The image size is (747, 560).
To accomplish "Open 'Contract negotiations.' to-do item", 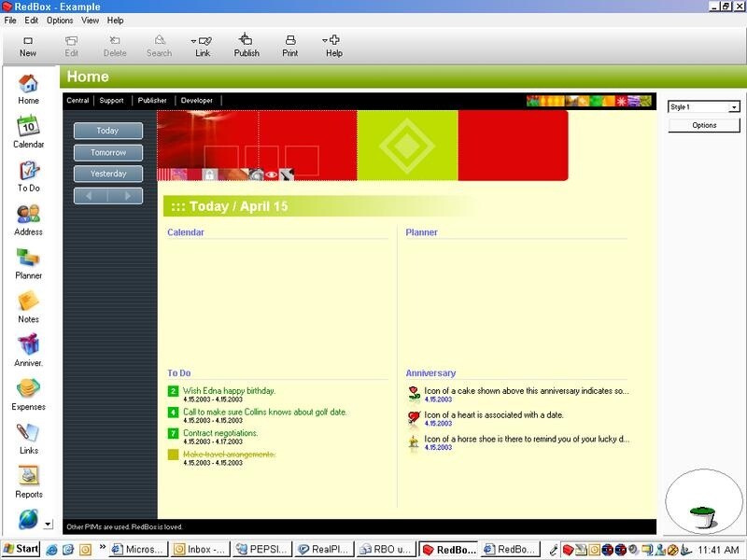I will (x=220, y=433).
